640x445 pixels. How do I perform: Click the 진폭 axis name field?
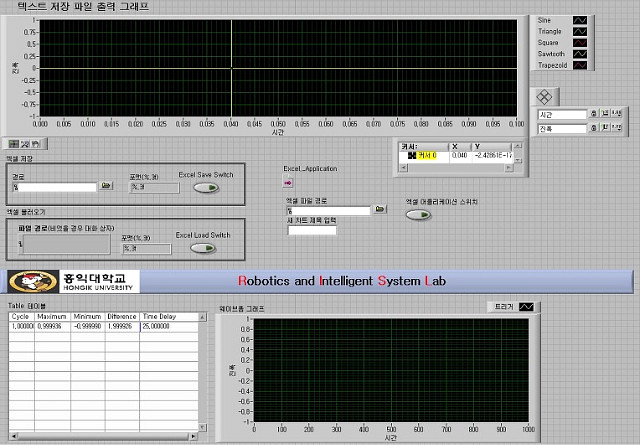[x=562, y=129]
